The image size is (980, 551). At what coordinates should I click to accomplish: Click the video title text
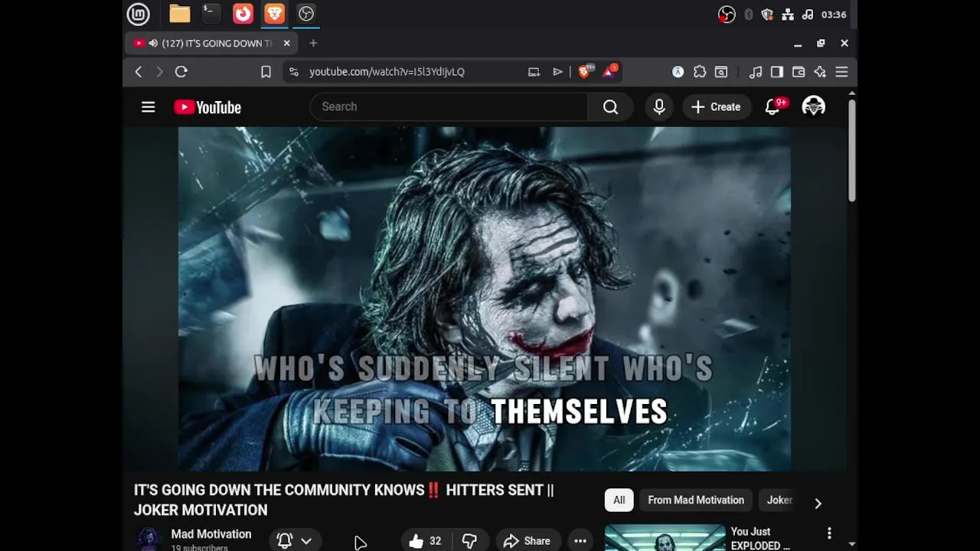coord(344,500)
